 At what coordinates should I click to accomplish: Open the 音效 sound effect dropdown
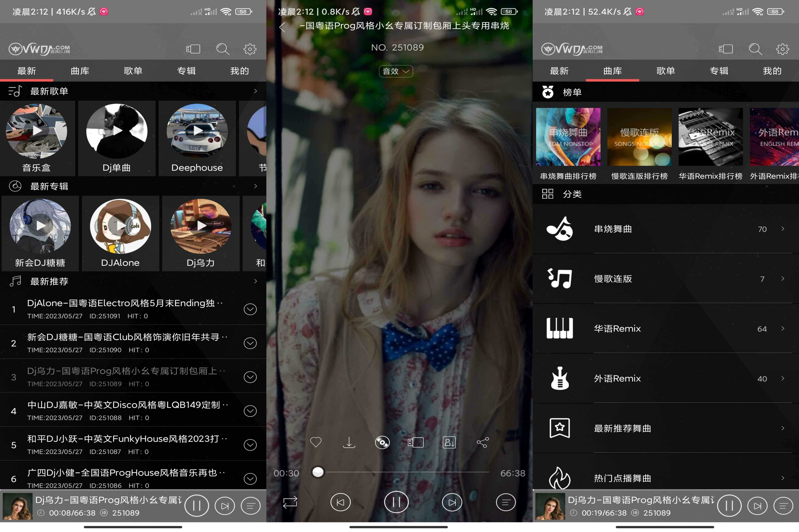pyautogui.click(x=396, y=71)
